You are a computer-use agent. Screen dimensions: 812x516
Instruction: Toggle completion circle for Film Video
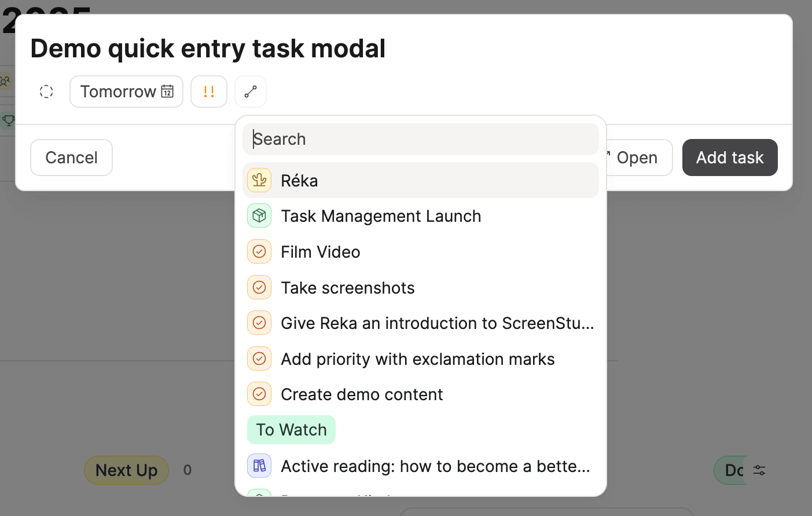click(259, 251)
